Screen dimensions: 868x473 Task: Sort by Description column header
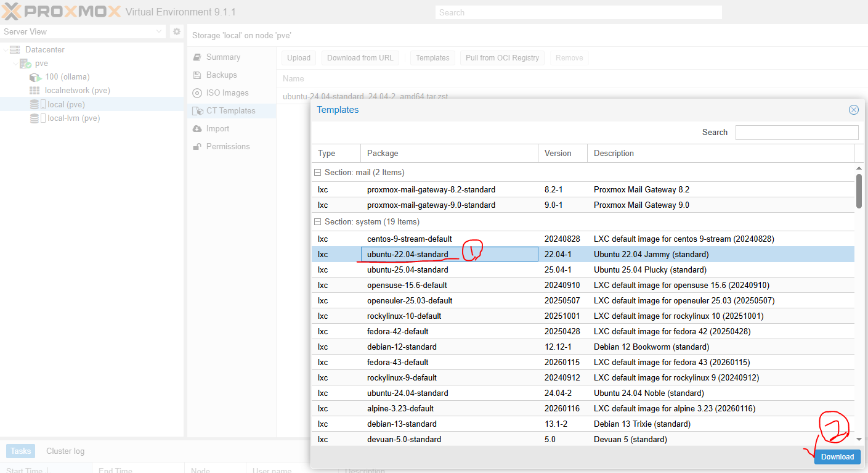coord(721,153)
